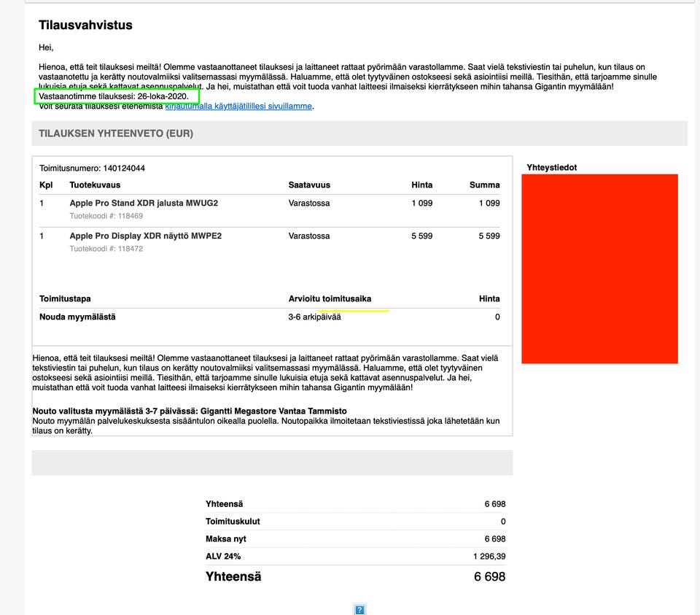700x615 pixels.
Task: Click the 'Yhteystiedot' heading
Action: coord(551,168)
